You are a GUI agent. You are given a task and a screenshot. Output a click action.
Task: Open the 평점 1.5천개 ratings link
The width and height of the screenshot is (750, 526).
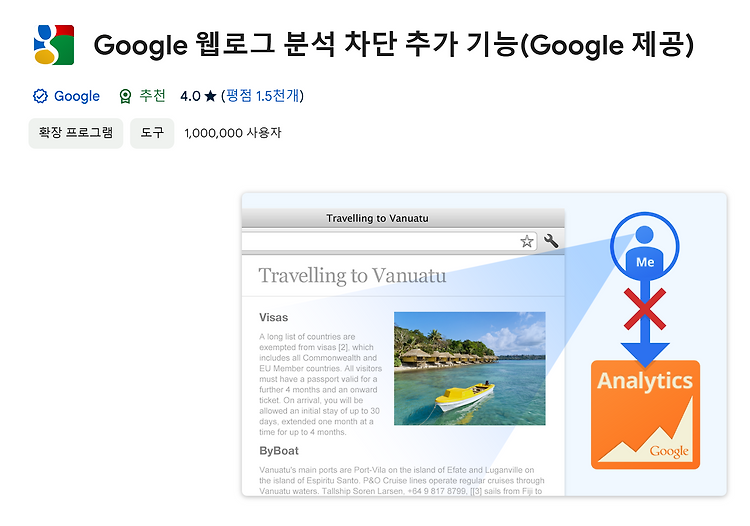click(263, 96)
